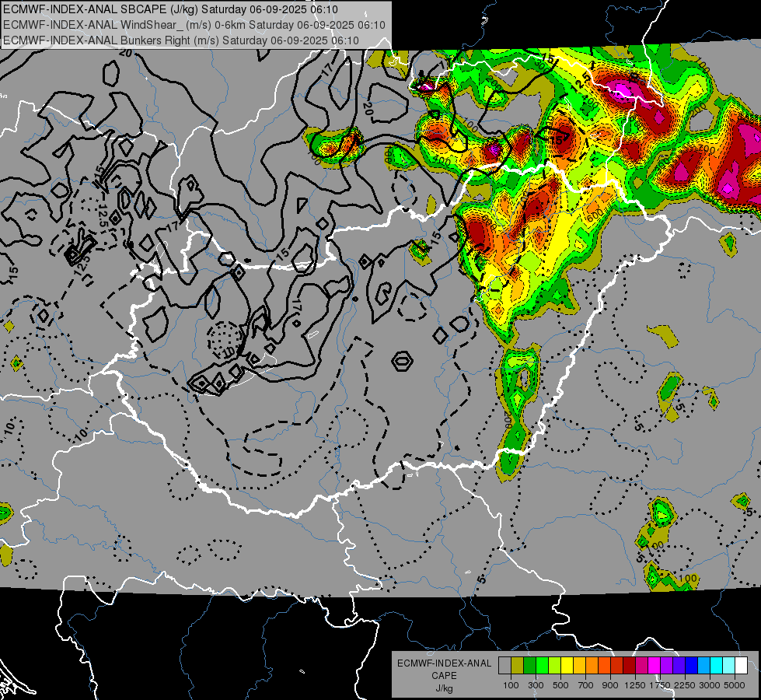Screen dimensions: 761x700
Task: Click the legend value 900
Action: tap(610, 685)
